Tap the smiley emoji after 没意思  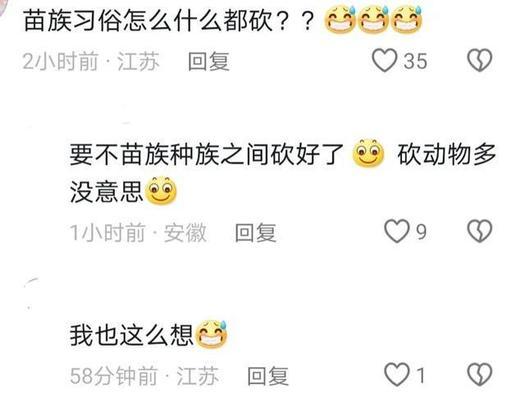[x=161, y=190]
